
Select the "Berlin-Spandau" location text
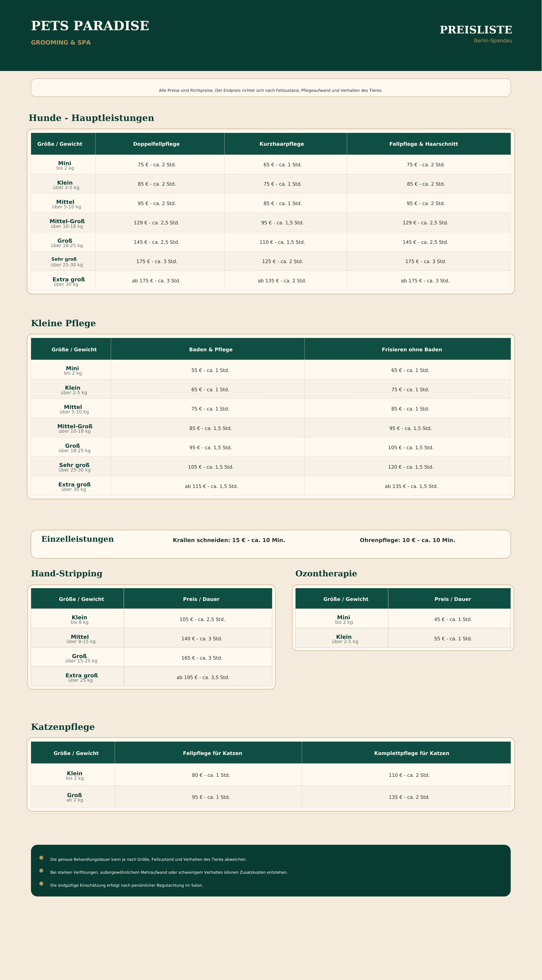pyautogui.click(x=493, y=41)
